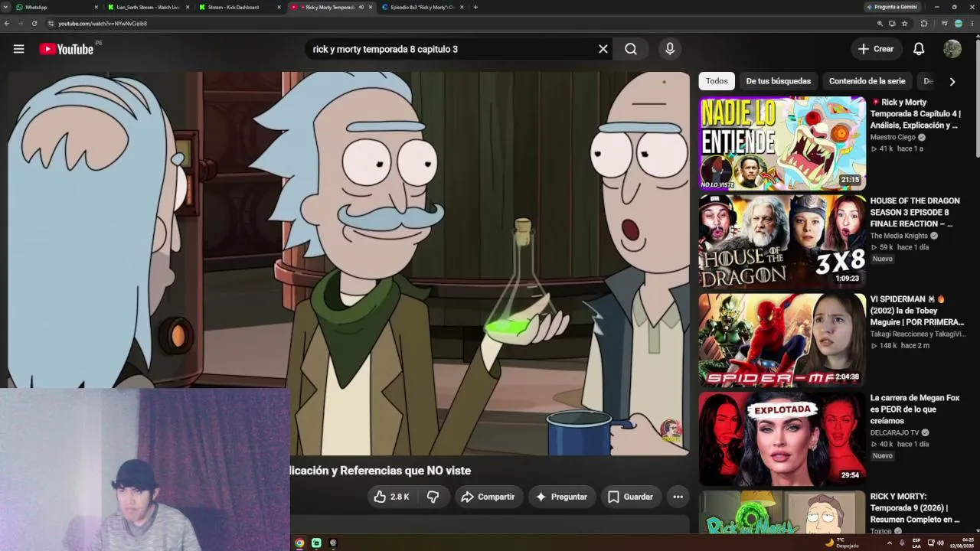This screenshot has width=980, height=551.
Task: Mute the Rick y Morty tab audio
Action: tap(361, 7)
